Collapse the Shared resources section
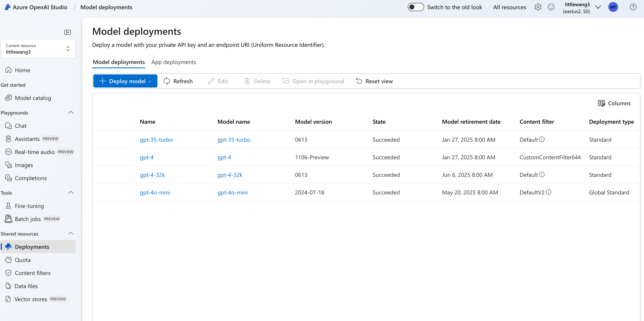 click(x=71, y=233)
